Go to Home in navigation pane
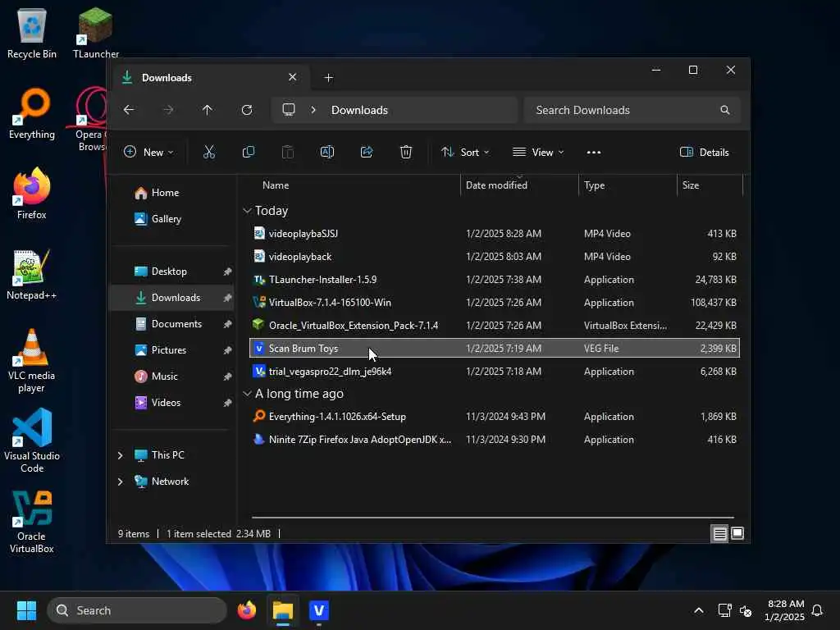The image size is (840, 630). coord(165,192)
